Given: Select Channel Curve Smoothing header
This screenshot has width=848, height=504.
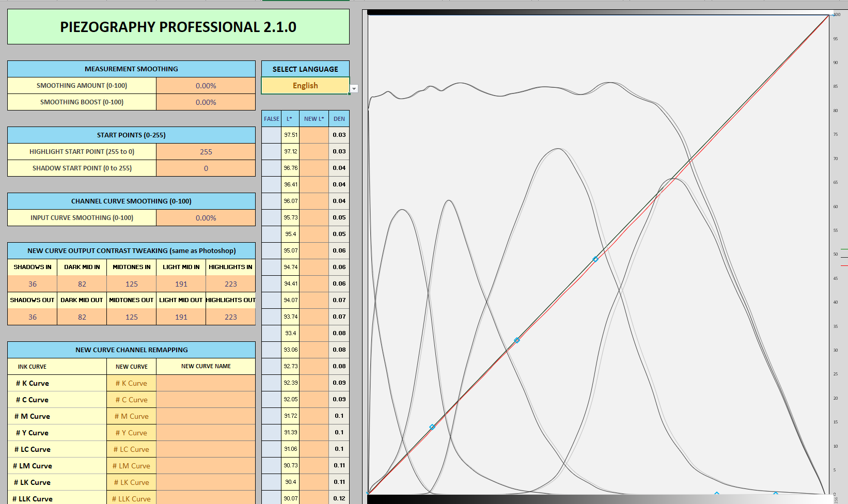Looking at the screenshot, I should tap(131, 201).
